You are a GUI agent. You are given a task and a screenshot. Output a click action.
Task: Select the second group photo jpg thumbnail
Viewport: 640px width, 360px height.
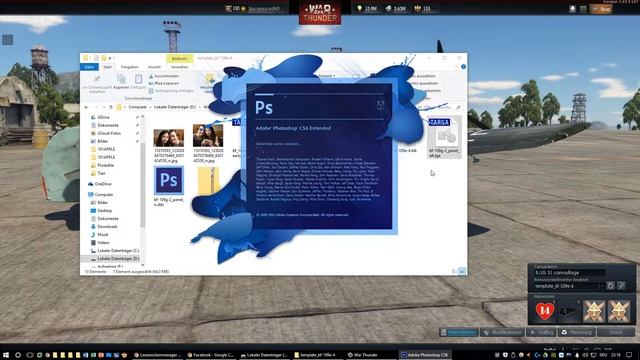coord(208,136)
